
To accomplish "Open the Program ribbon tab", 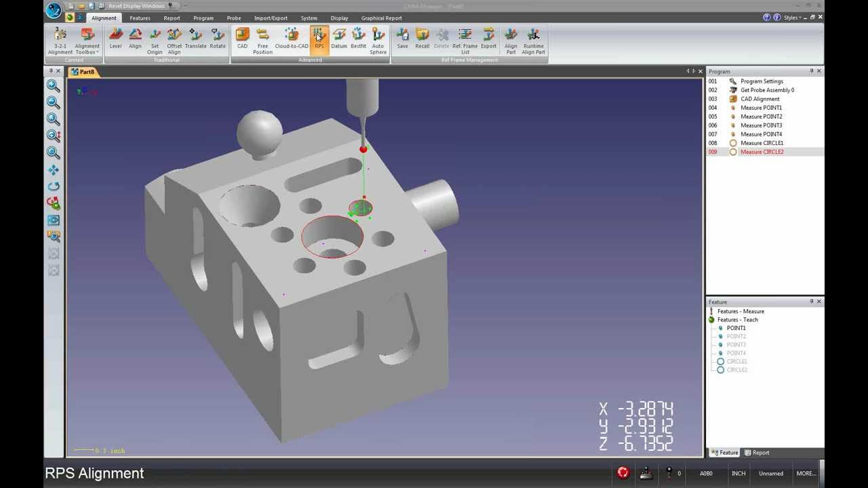I will (x=203, y=18).
